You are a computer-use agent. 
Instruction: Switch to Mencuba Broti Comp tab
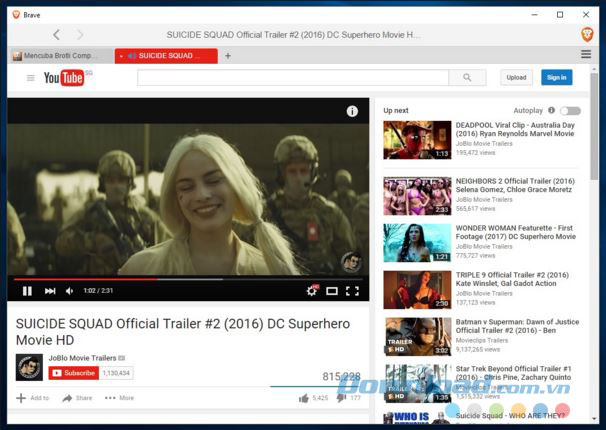[x=57, y=56]
